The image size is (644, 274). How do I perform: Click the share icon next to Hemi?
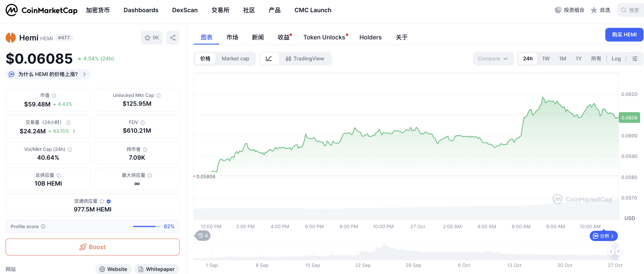click(x=173, y=38)
